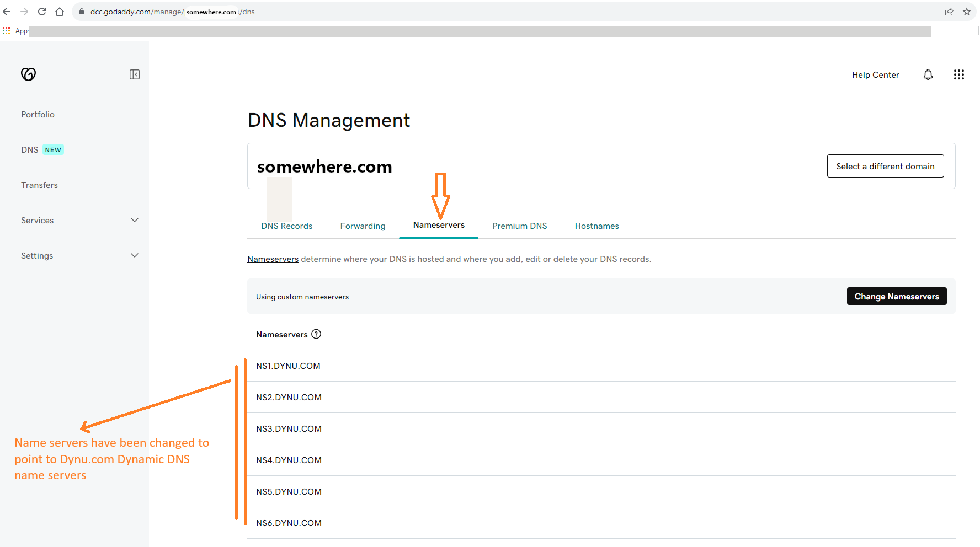Open notifications bell
The image size is (980, 547).
928,74
